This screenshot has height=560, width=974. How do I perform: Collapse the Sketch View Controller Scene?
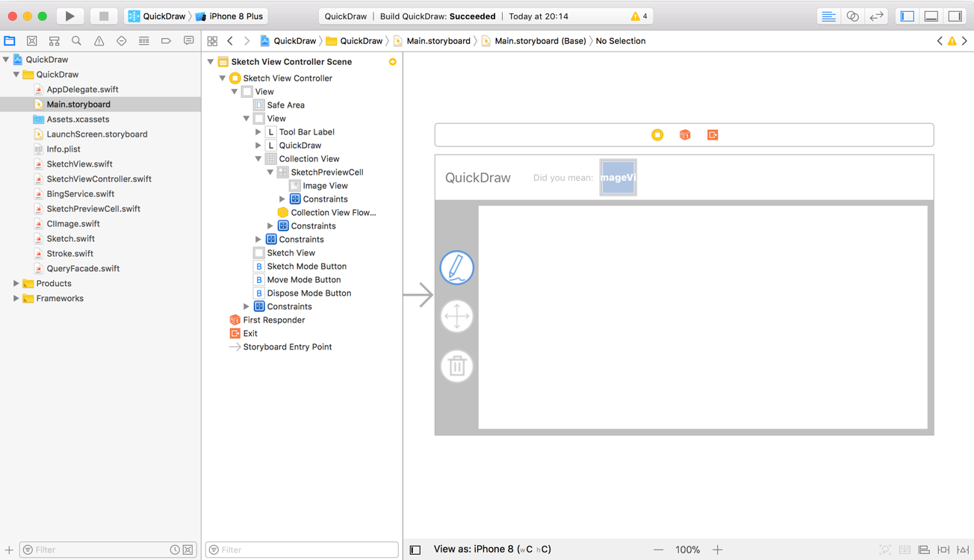coord(211,62)
